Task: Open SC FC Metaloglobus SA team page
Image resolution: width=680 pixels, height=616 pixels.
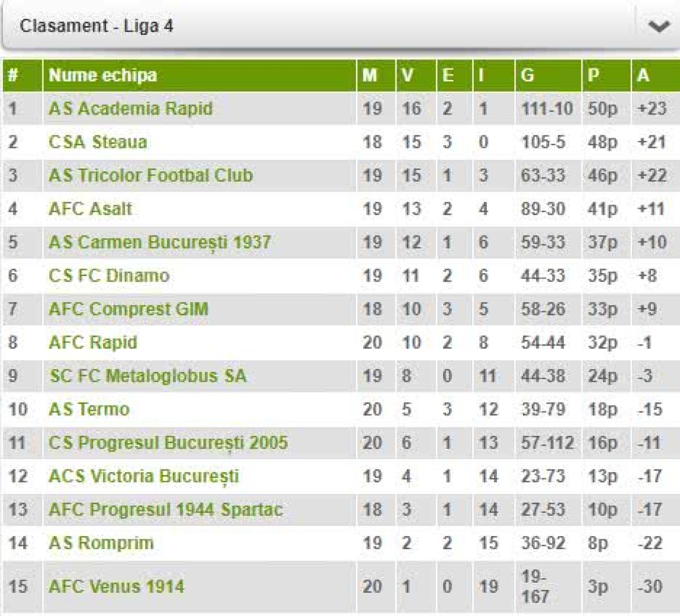Action: (x=148, y=376)
